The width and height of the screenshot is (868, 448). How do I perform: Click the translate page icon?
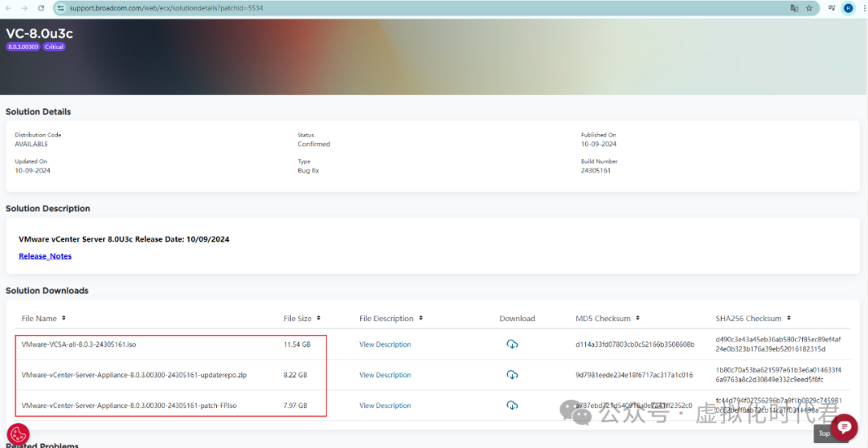point(794,8)
